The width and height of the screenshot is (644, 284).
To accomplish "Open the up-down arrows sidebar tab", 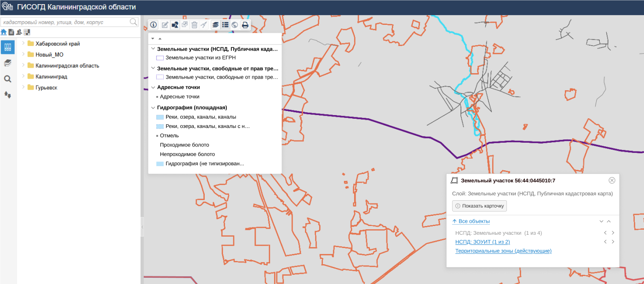I will (7, 94).
